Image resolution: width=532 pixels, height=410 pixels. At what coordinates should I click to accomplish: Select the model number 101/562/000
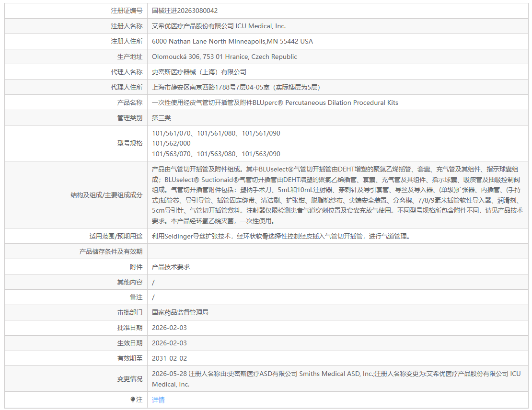point(171,143)
